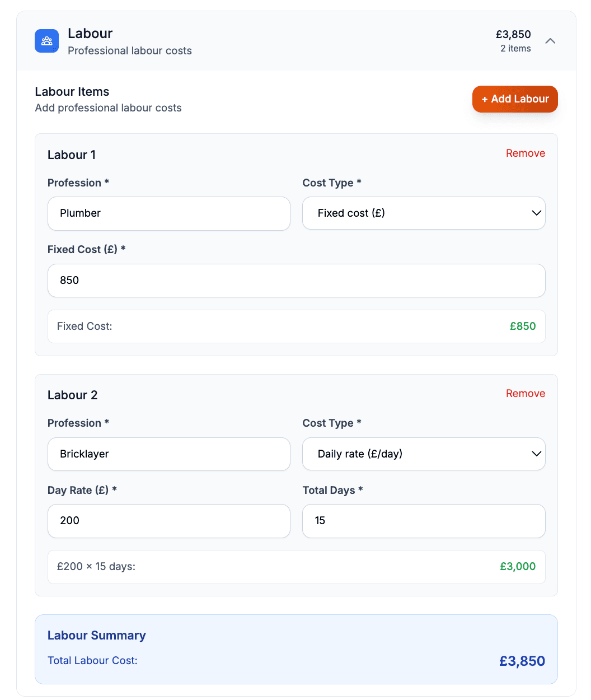Collapse the Labour section chevron
The width and height of the screenshot is (591, 700).
click(550, 41)
